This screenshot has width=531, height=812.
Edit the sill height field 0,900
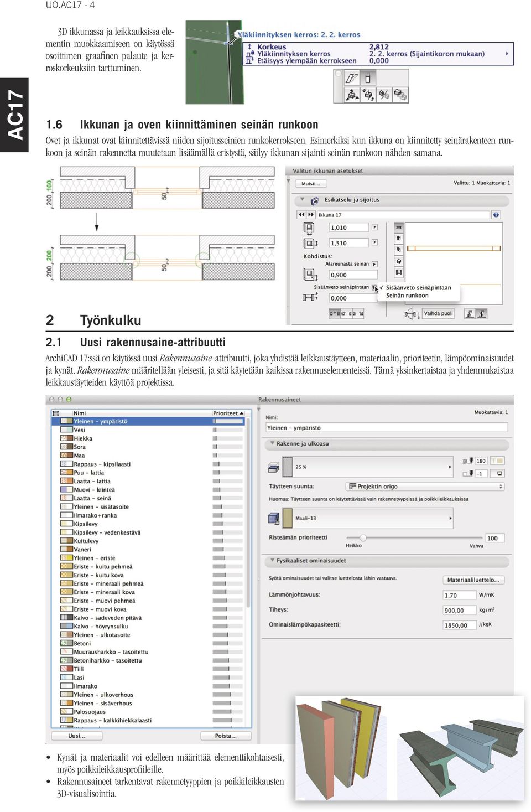pyautogui.click(x=353, y=275)
